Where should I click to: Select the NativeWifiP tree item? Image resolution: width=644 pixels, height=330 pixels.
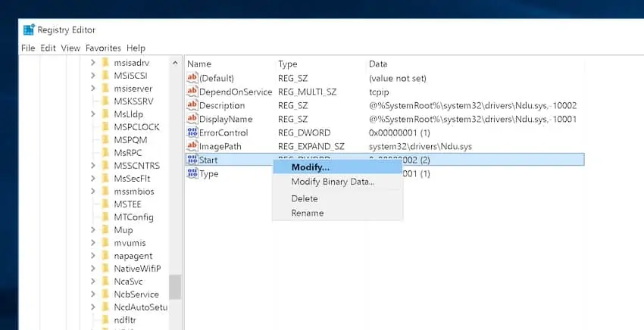point(137,269)
